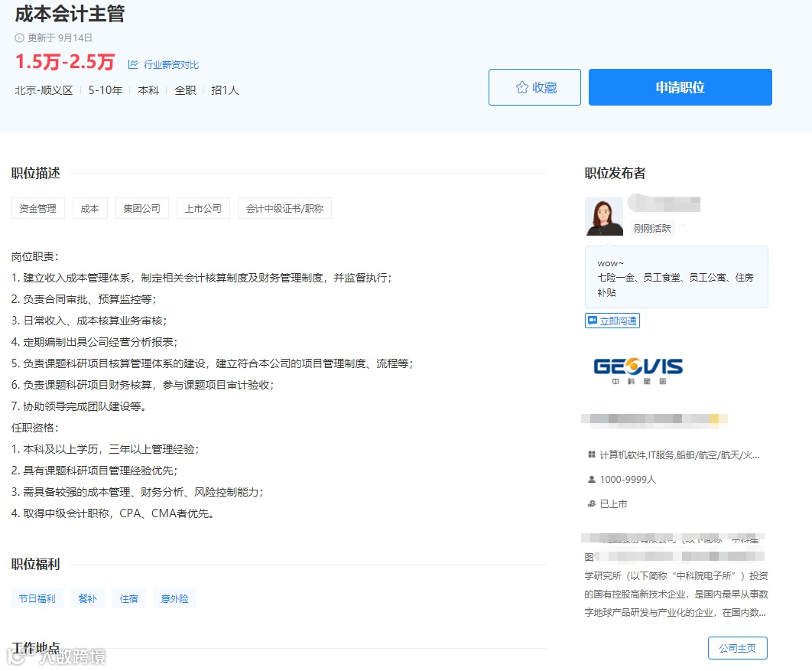Click the salary chart icon beside 行业薪资对比
This screenshot has width=812, height=671.
[134, 64]
